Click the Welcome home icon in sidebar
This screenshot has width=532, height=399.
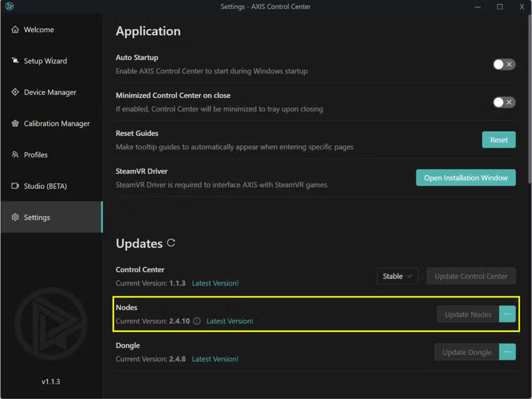point(15,30)
